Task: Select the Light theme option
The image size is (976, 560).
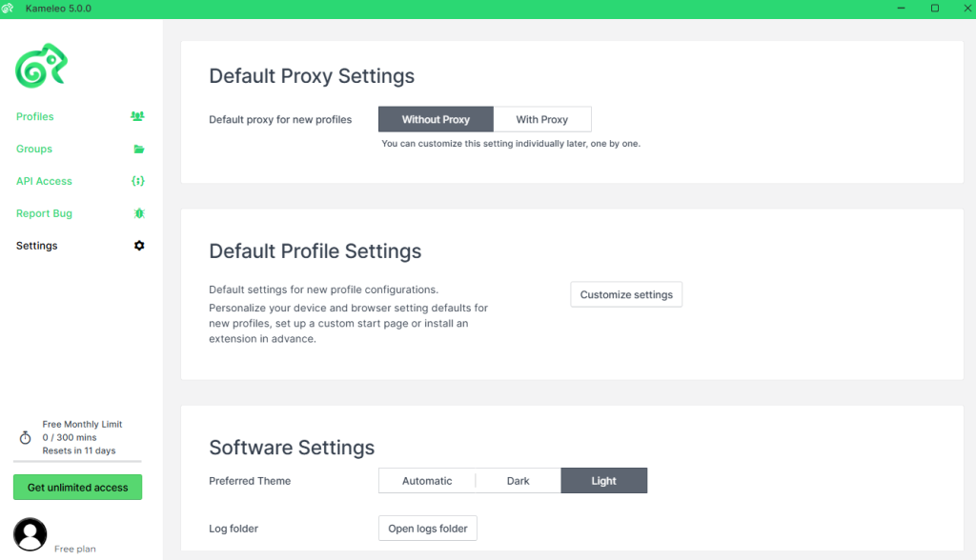Action: 603,481
